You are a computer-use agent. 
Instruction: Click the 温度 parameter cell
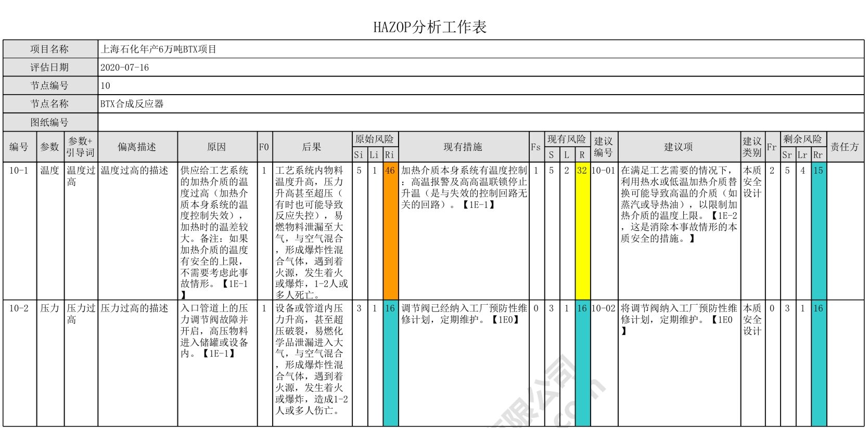click(50, 231)
